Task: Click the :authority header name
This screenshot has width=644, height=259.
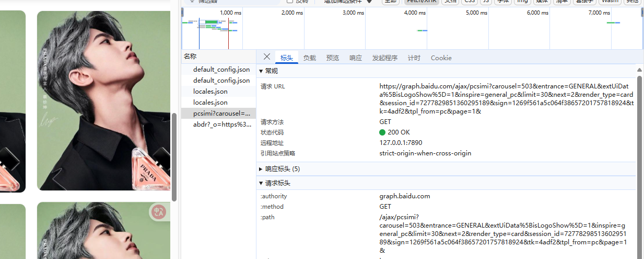Action: pos(274,196)
